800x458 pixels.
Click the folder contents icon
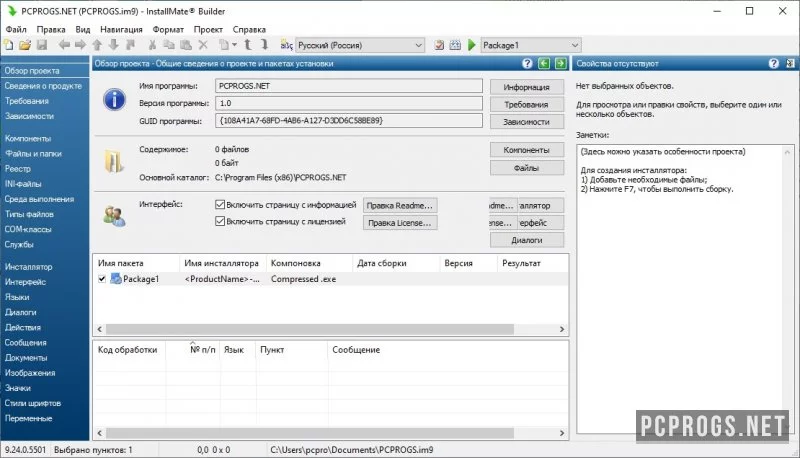point(114,162)
